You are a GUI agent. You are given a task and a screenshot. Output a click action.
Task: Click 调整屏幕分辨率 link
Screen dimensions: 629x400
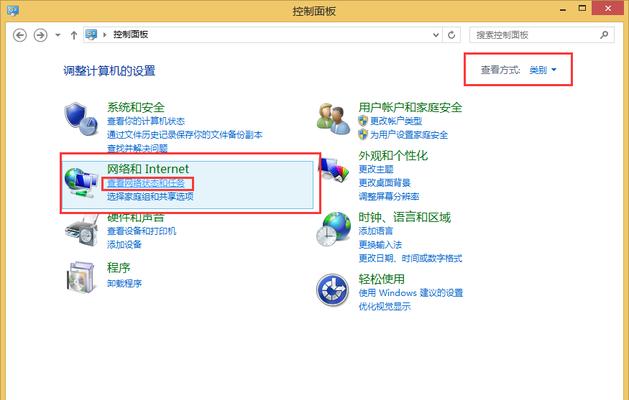pos(389,197)
